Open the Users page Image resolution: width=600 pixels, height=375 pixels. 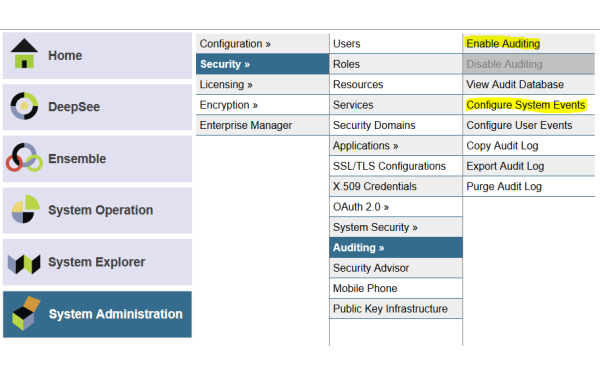coord(396,44)
